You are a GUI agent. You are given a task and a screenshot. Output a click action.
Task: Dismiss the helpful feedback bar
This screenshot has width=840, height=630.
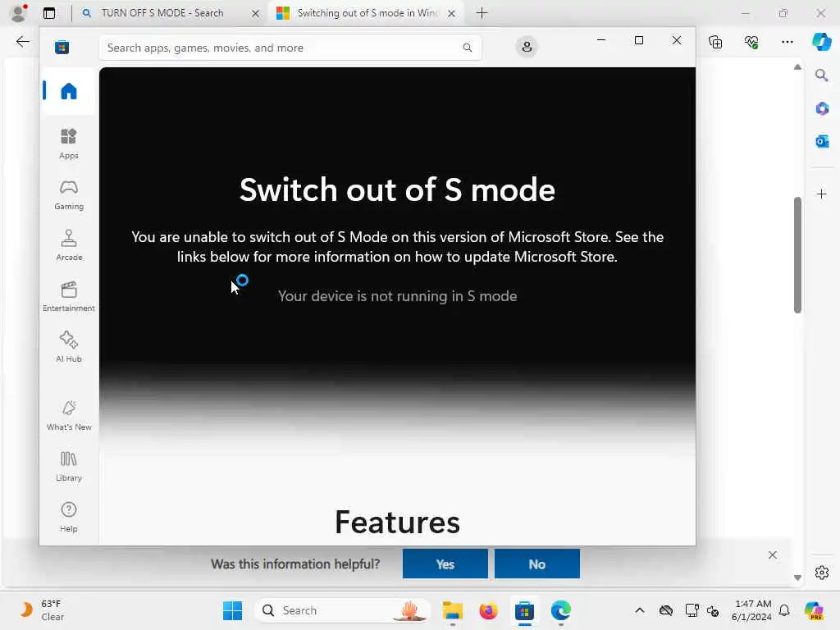click(x=772, y=555)
